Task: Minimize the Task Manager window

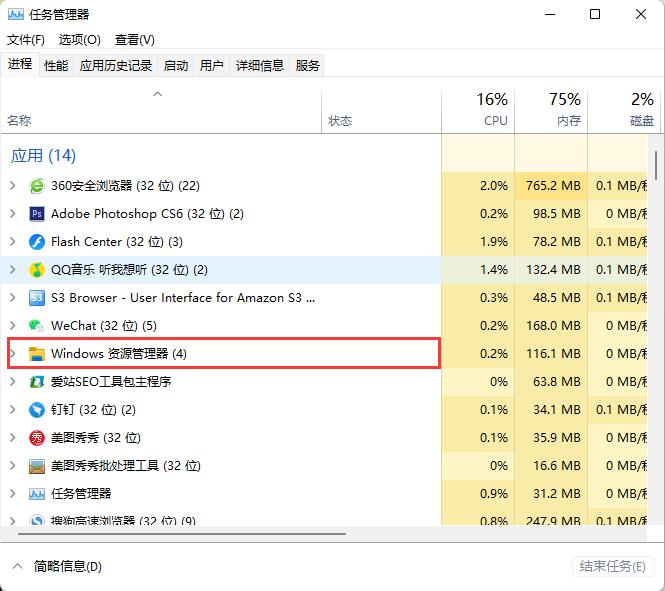Action: [x=550, y=14]
